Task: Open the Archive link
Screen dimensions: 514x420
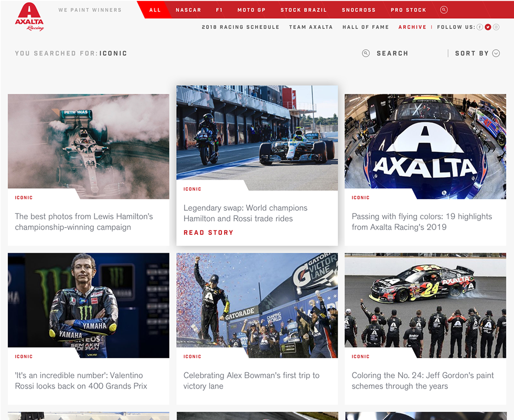Action: pyautogui.click(x=412, y=27)
